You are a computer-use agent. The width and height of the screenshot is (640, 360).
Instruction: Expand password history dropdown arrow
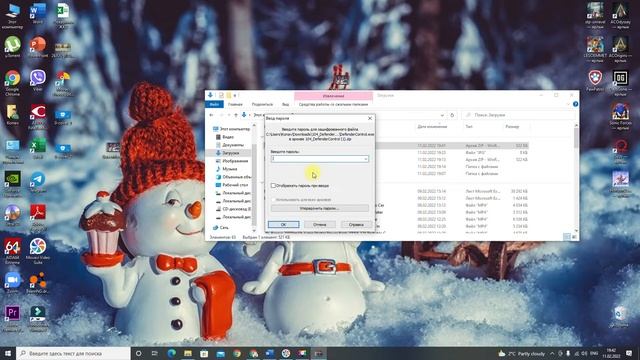click(x=366, y=159)
